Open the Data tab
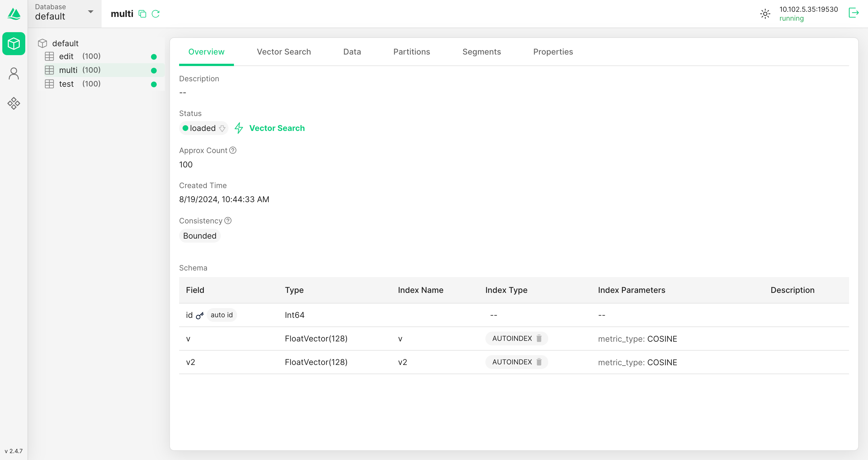The image size is (868, 460). click(352, 52)
